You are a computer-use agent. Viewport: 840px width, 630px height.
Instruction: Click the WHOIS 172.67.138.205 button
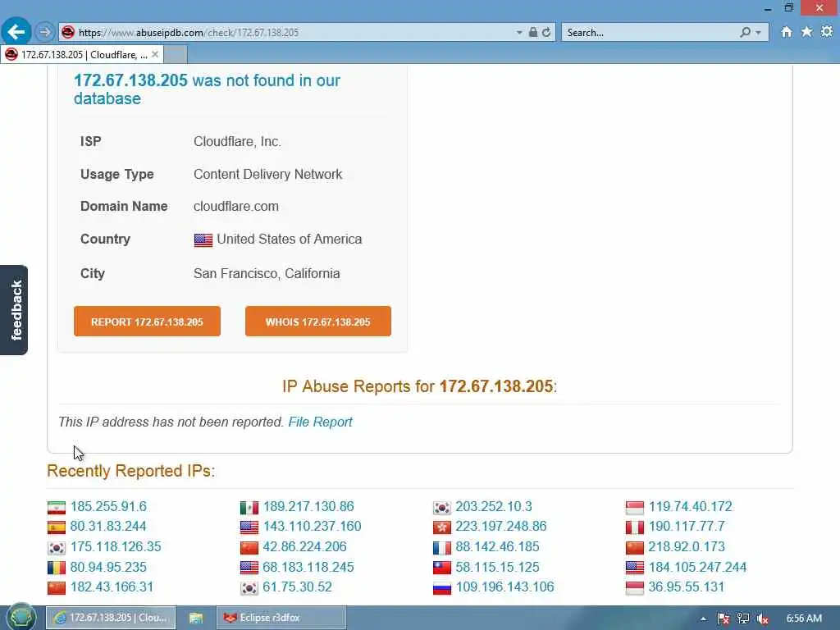[318, 322]
